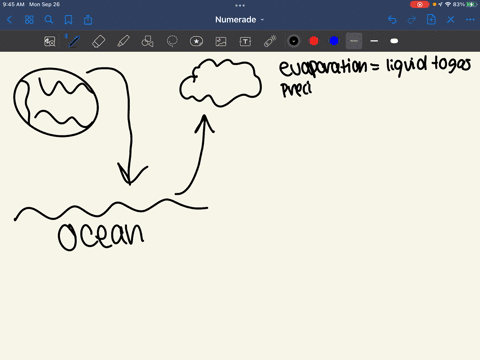480x360 pixels.
Task: Open the more options ellipsis menu
Action: pyautogui.click(x=470, y=20)
